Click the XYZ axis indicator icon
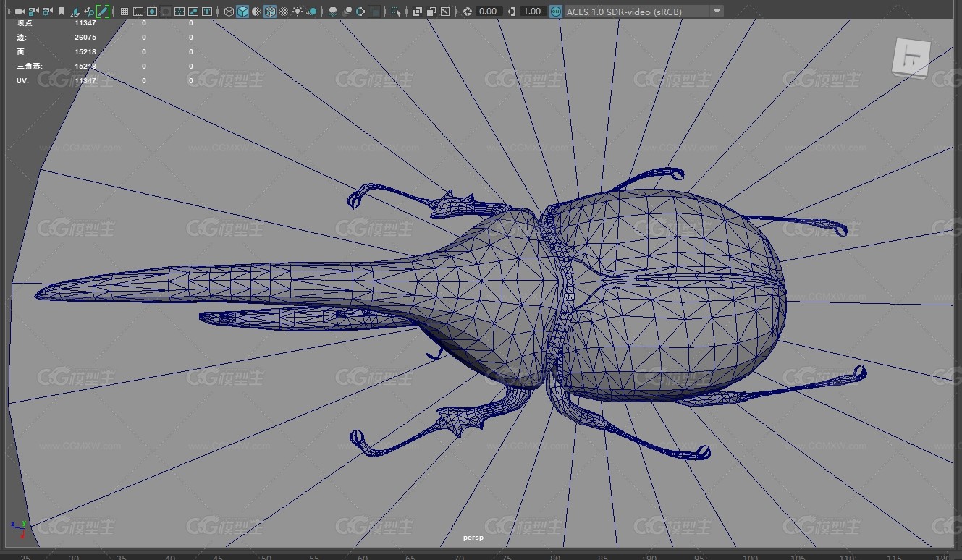This screenshot has height=560, width=962. click(x=17, y=530)
